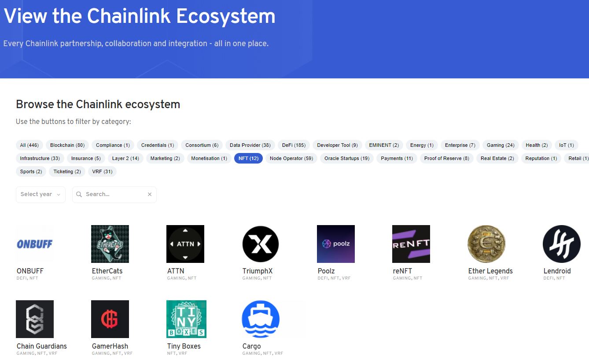Open the Chain Guardians name link

point(42,346)
